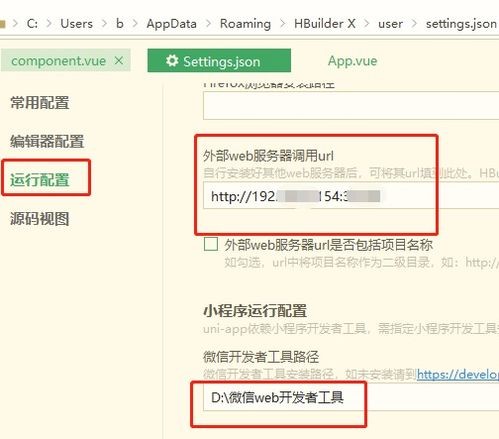This screenshot has height=439, width=499.
Task: Click Roaming breadcrumb segment
Action: (245, 24)
